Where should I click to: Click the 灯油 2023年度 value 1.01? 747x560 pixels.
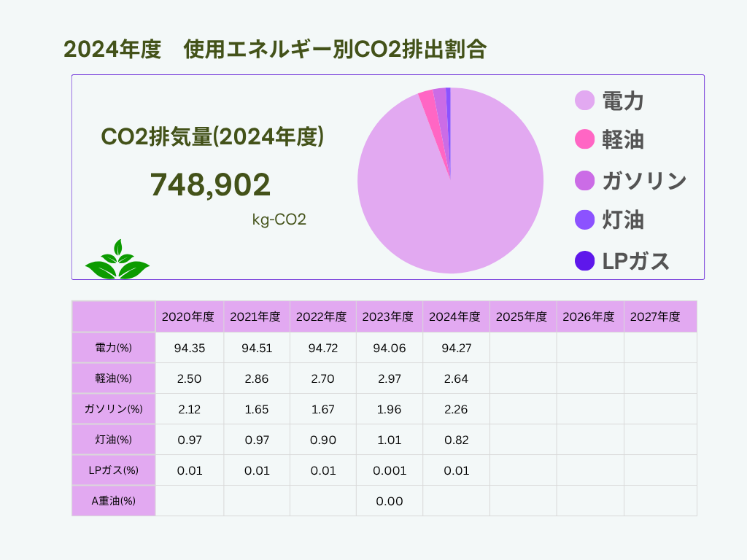[389, 440]
